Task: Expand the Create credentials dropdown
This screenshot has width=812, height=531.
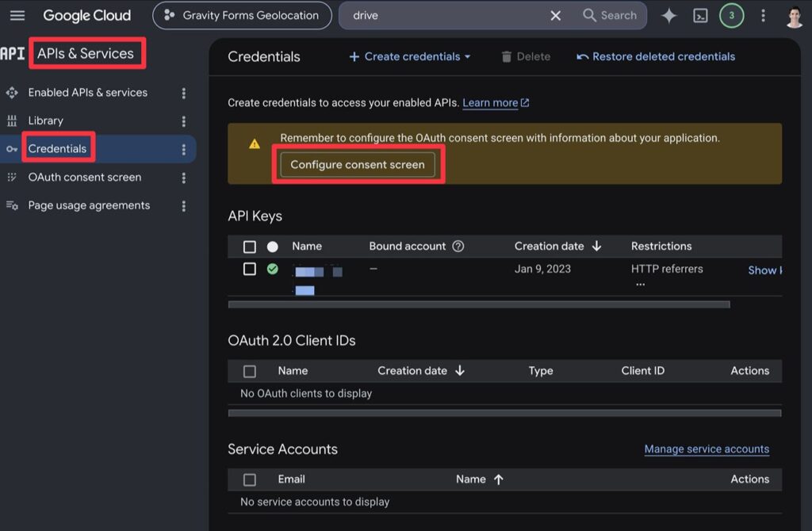Action: point(410,56)
